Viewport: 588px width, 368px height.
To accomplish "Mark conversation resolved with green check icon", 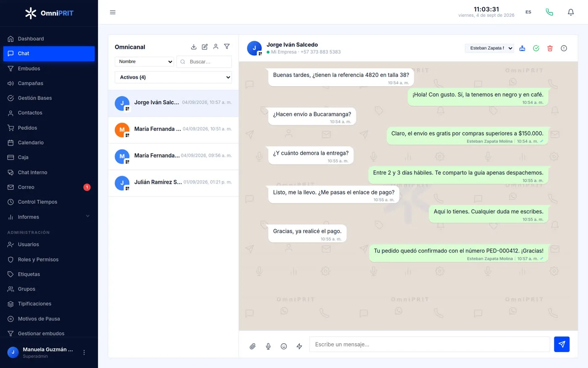I will coord(536,48).
